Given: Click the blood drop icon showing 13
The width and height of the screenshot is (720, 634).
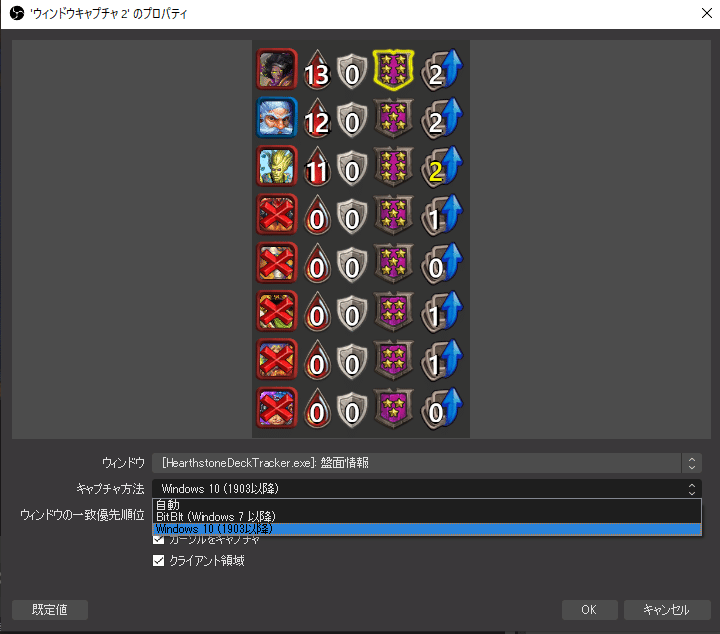Looking at the screenshot, I should point(317,70).
